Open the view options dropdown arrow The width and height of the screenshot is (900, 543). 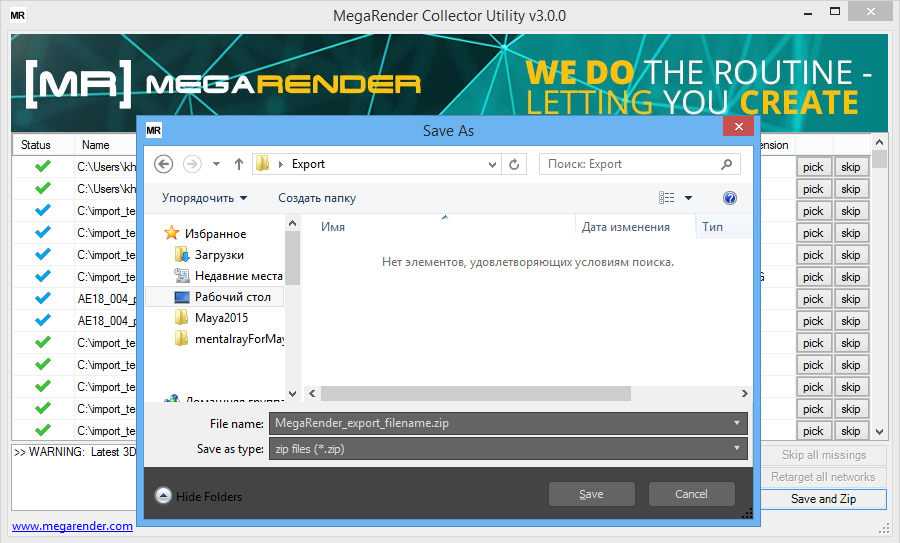(689, 198)
